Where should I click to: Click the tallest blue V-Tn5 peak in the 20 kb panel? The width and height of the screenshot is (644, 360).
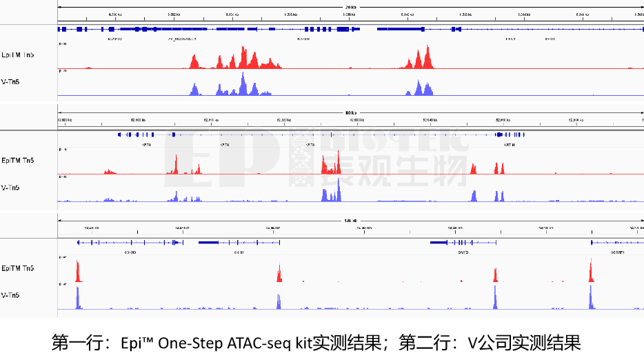pos(243,84)
